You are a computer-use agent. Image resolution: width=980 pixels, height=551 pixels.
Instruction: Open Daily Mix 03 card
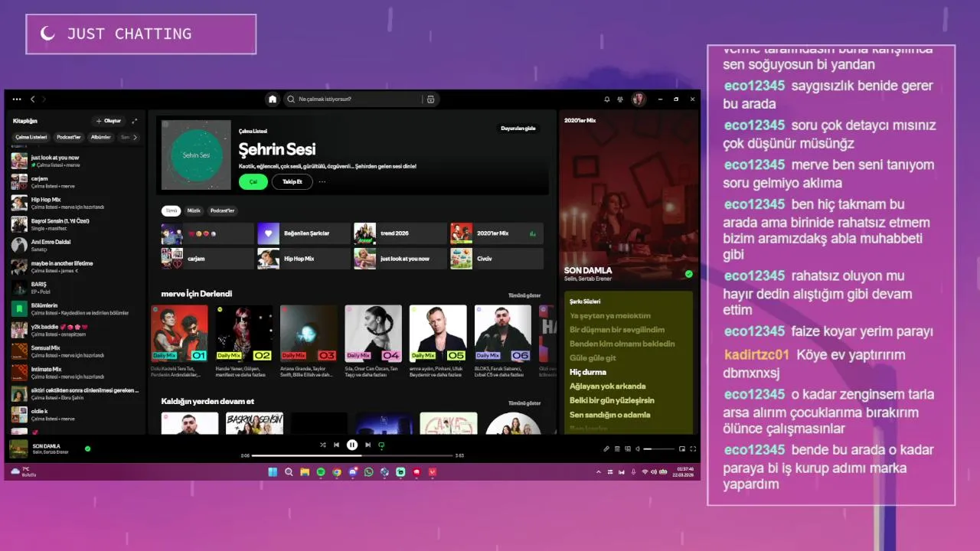309,341
